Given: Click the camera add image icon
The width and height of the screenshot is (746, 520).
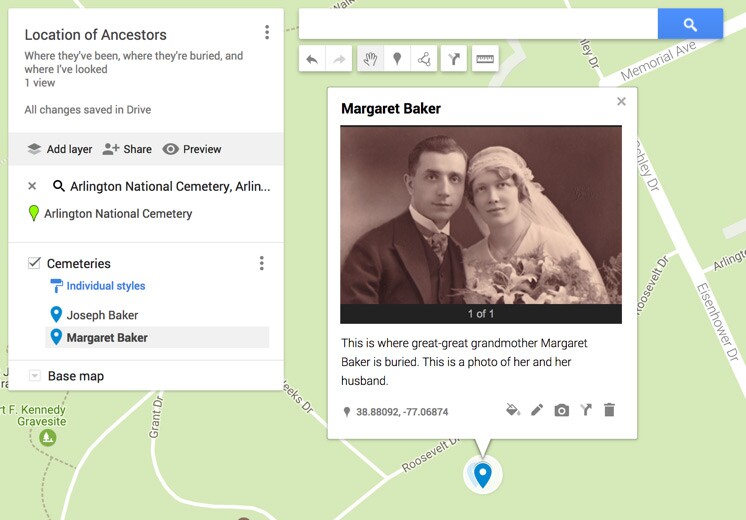Looking at the screenshot, I should [x=561, y=410].
